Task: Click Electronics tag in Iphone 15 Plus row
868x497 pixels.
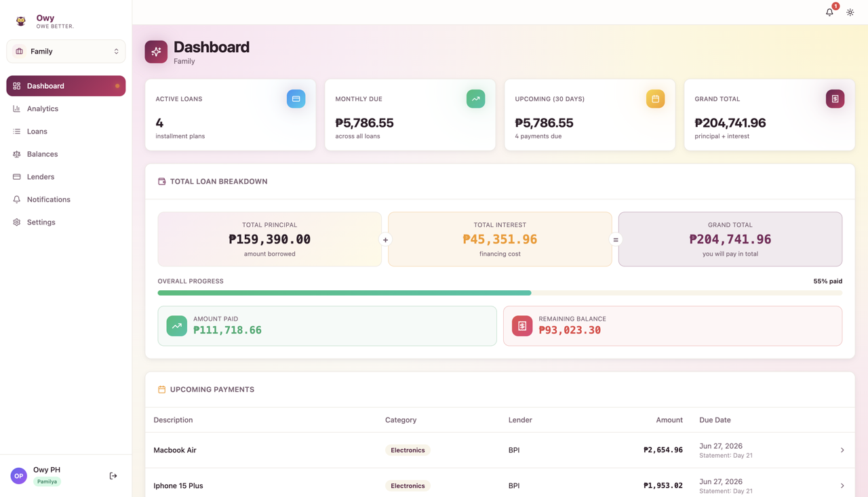Action: (x=408, y=486)
